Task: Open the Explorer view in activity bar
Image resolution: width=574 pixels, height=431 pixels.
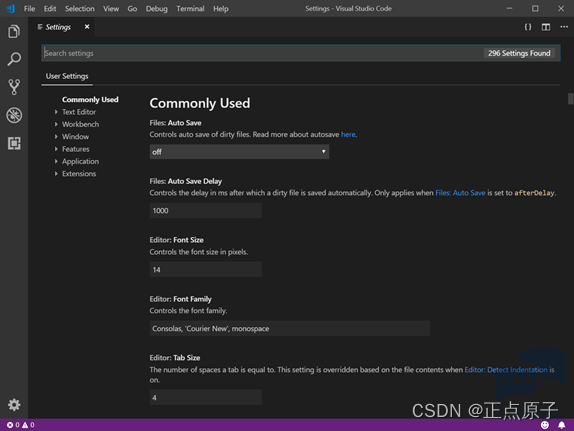Action: tap(14, 31)
